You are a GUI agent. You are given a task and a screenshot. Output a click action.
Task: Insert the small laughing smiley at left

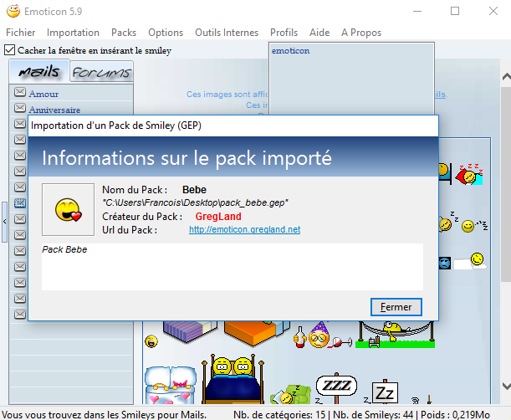click(x=151, y=341)
